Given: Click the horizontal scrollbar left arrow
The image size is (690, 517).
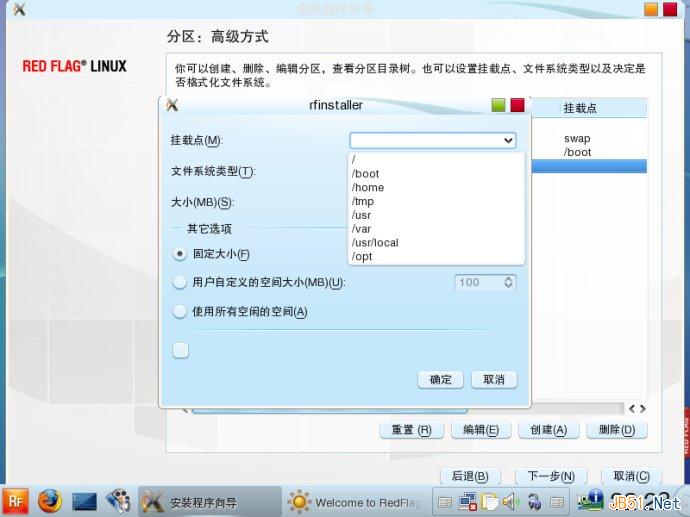Looking at the screenshot, I should tap(632, 409).
